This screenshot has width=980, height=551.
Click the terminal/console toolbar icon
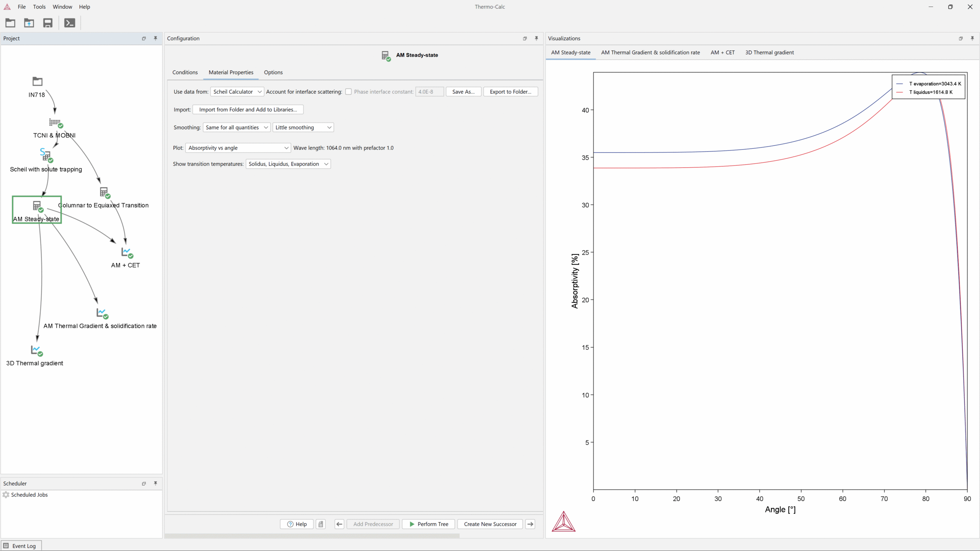coord(69,23)
